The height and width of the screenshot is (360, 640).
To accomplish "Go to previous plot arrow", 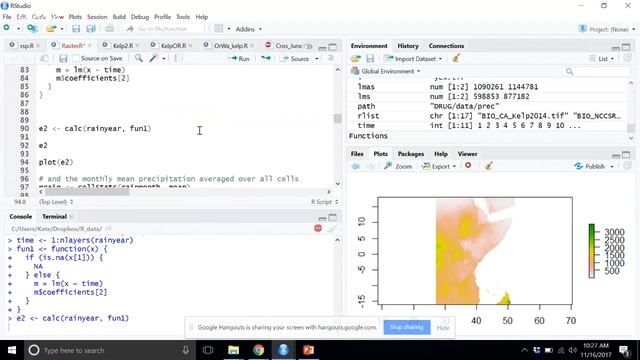I will coord(356,166).
